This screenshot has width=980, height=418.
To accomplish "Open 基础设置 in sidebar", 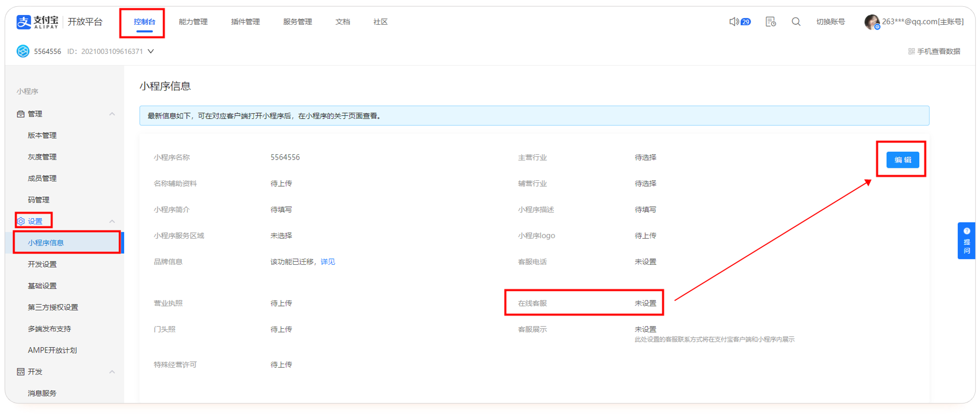I will pos(42,286).
